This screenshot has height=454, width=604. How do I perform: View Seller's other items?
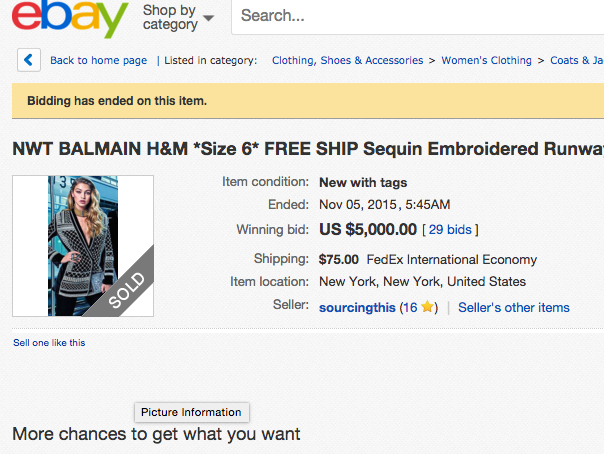point(513,308)
